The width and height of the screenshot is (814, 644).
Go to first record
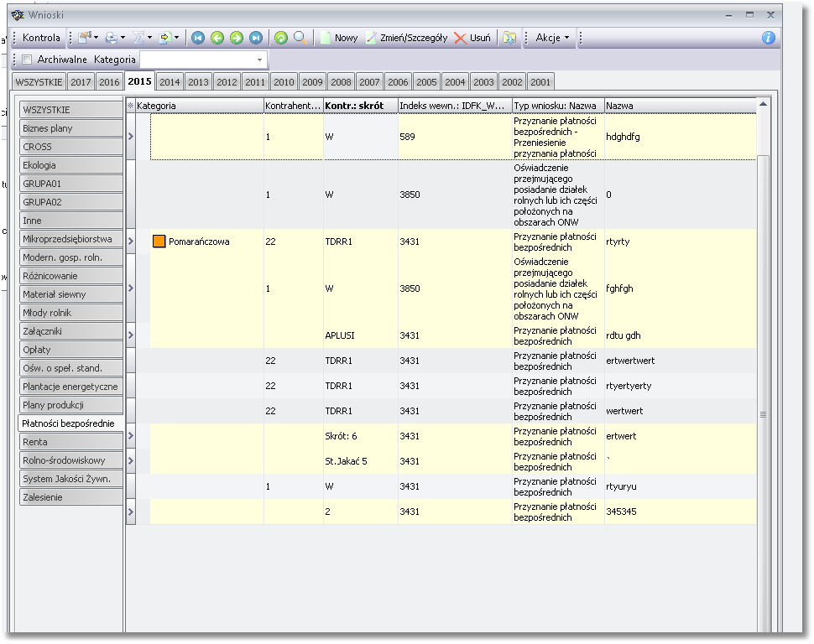tap(198, 38)
